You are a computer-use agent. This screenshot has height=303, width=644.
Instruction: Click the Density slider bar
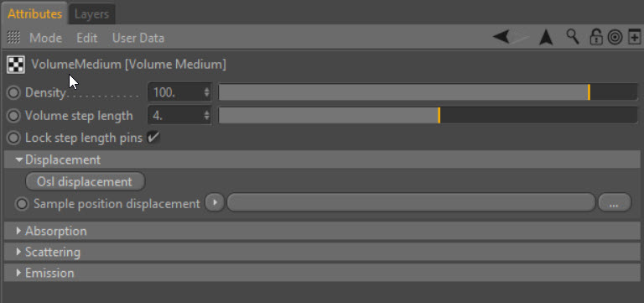pyautogui.click(x=428, y=92)
